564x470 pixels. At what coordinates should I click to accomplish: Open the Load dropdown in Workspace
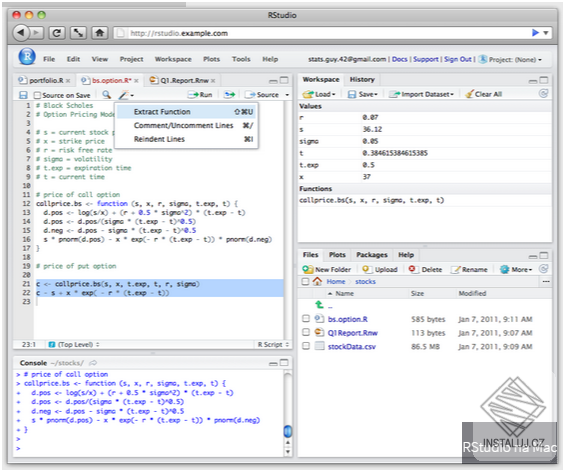[319, 94]
